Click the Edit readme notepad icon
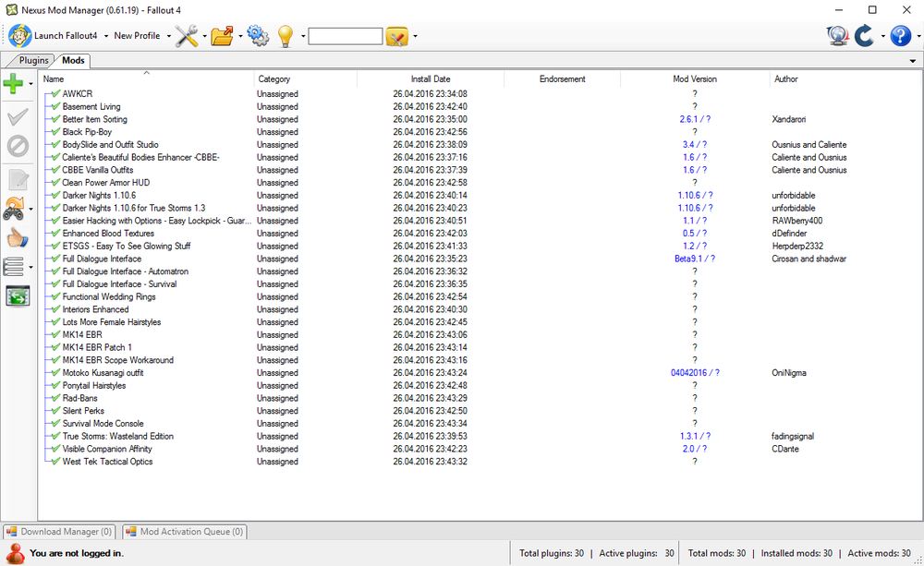The image size is (924, 566). pyautogui.click(x=18, y=180)
